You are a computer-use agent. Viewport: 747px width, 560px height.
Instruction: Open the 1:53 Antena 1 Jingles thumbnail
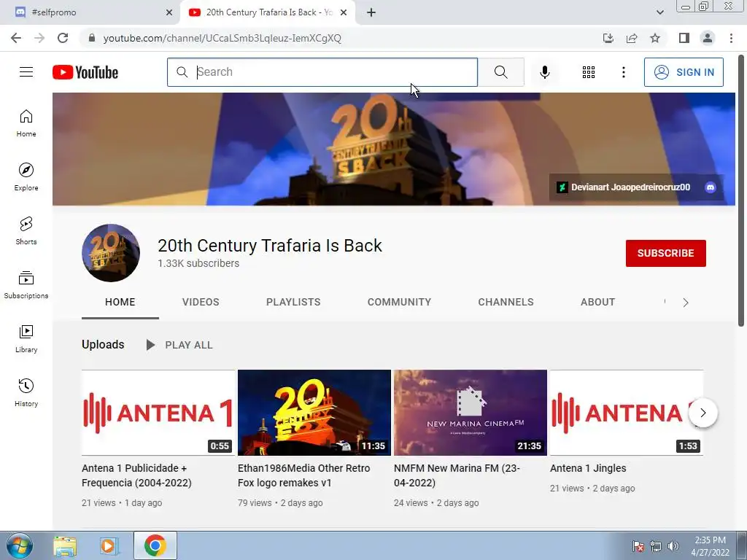(627, 413)
